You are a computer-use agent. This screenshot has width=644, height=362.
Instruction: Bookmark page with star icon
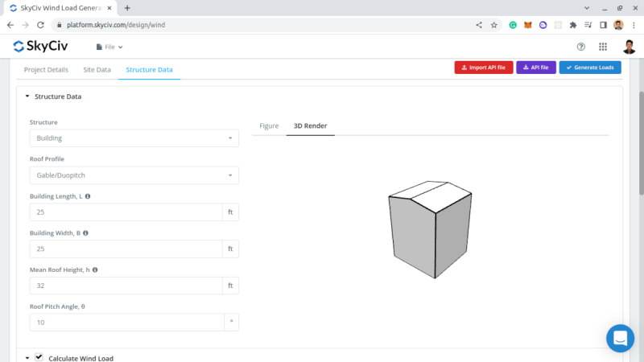point(494,25)
